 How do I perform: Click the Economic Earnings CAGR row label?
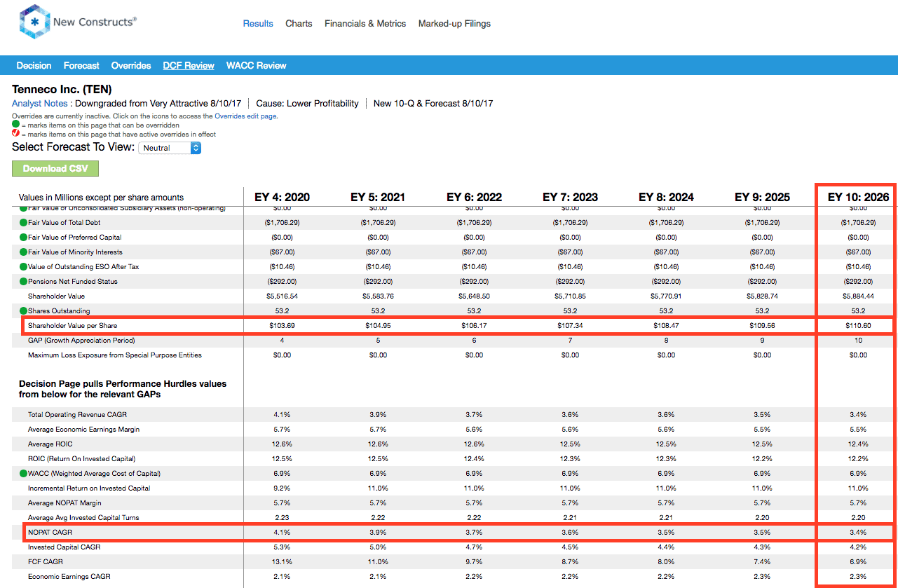click(69, 577)
